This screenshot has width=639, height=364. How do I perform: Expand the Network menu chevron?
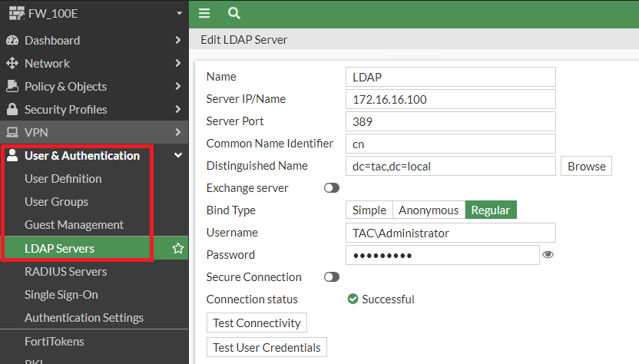pyautogui.click(x=178, y=63)
